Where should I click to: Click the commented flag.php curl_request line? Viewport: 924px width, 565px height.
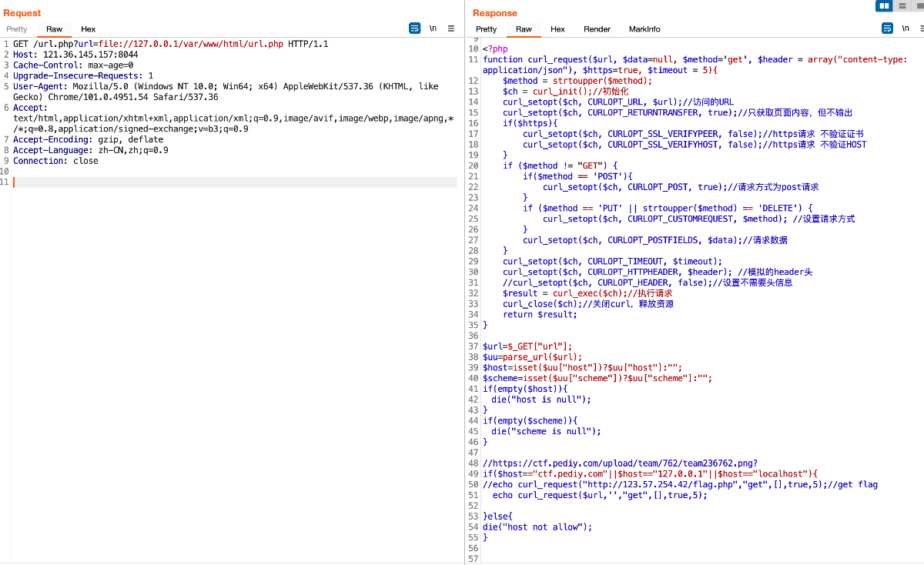coord(680,484)
